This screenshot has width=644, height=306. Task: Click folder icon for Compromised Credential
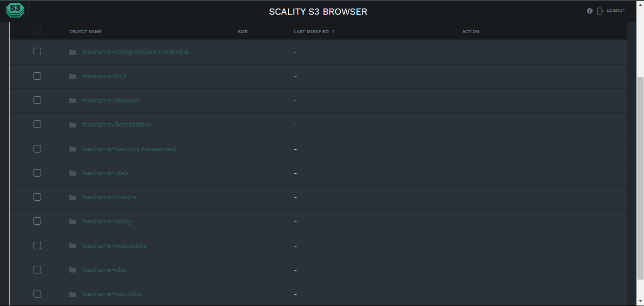tap(73, 52)
